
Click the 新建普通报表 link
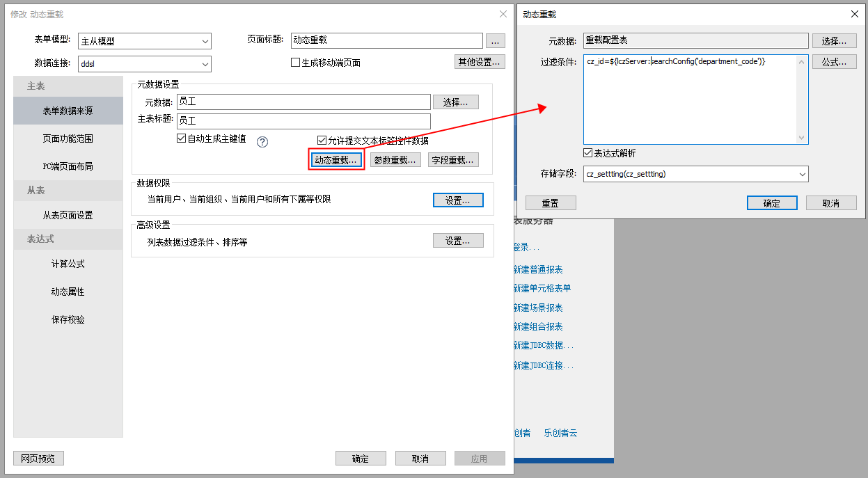point(538,269)
